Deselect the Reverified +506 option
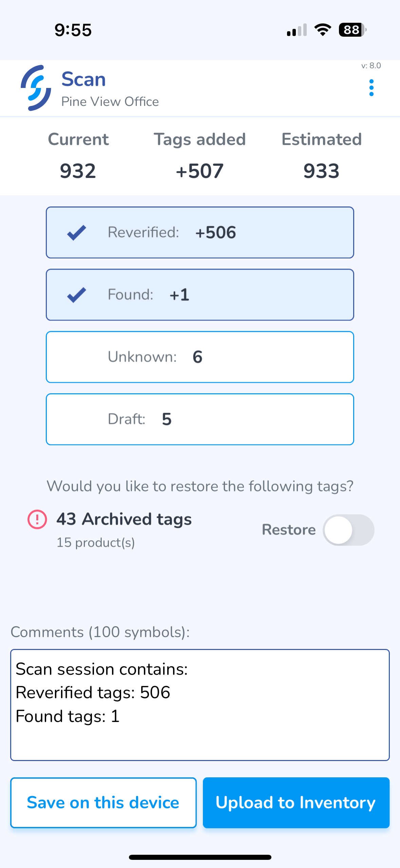 (200, 233)
